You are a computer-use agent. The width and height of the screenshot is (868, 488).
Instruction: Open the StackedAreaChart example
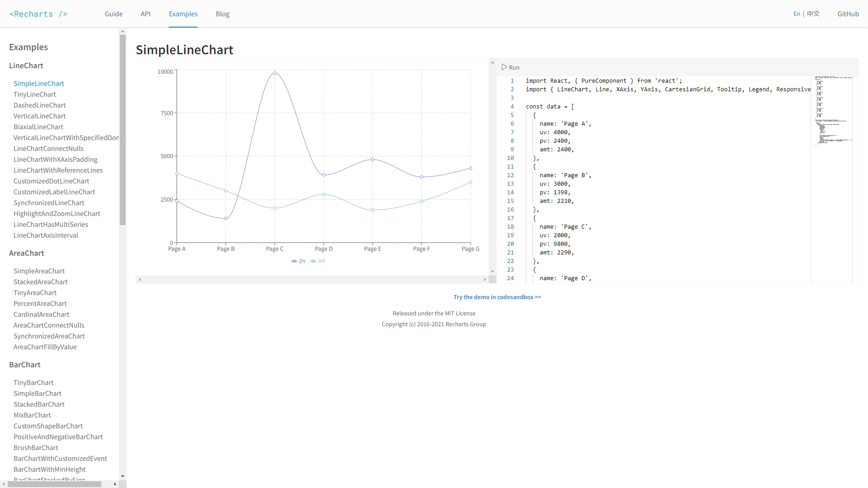click(x=41, y=282)
